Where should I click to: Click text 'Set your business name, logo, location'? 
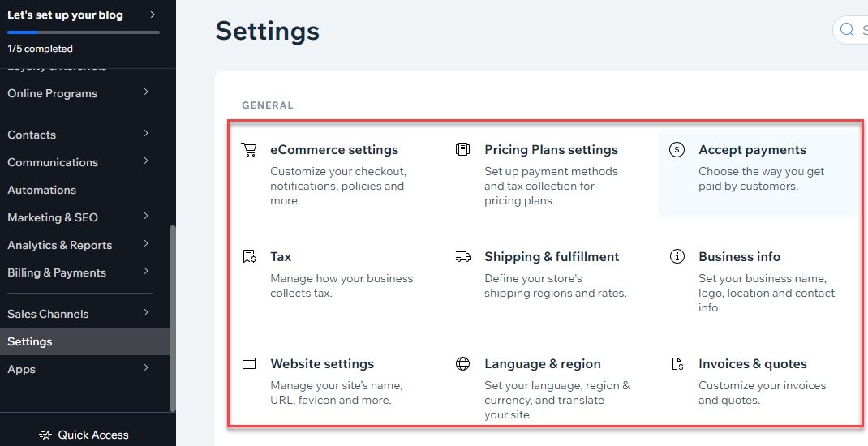pos(763,285)
